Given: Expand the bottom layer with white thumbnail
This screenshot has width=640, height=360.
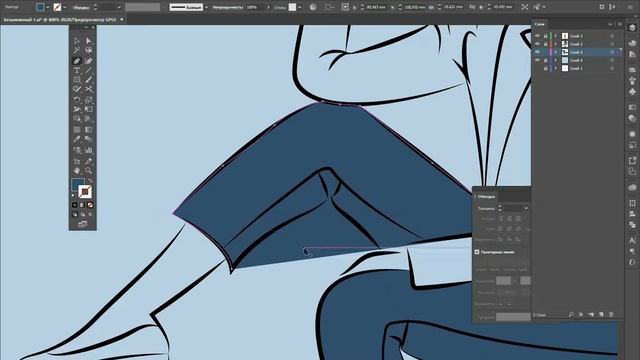Looking at the screenshot, I should (x=556, y=69).
